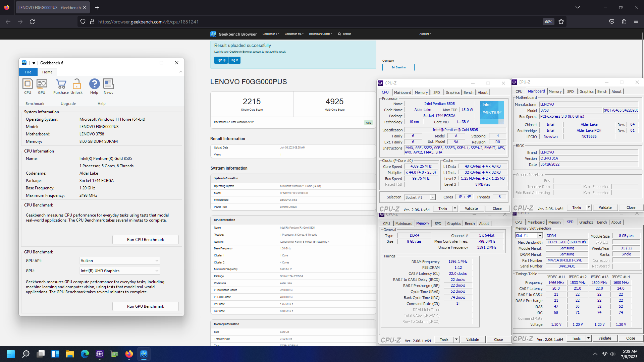Image resolution: width=644 pixels, height=362 pixels.
Task: Click Unlock padlock icon in Geekbench
Action: (x=76, y=86)
